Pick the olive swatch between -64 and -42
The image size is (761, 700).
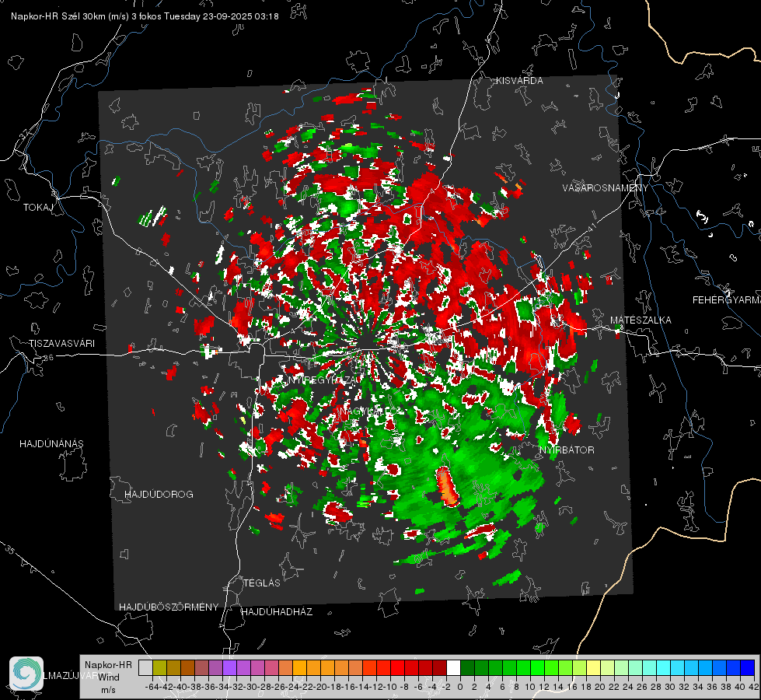click(159, 667)
